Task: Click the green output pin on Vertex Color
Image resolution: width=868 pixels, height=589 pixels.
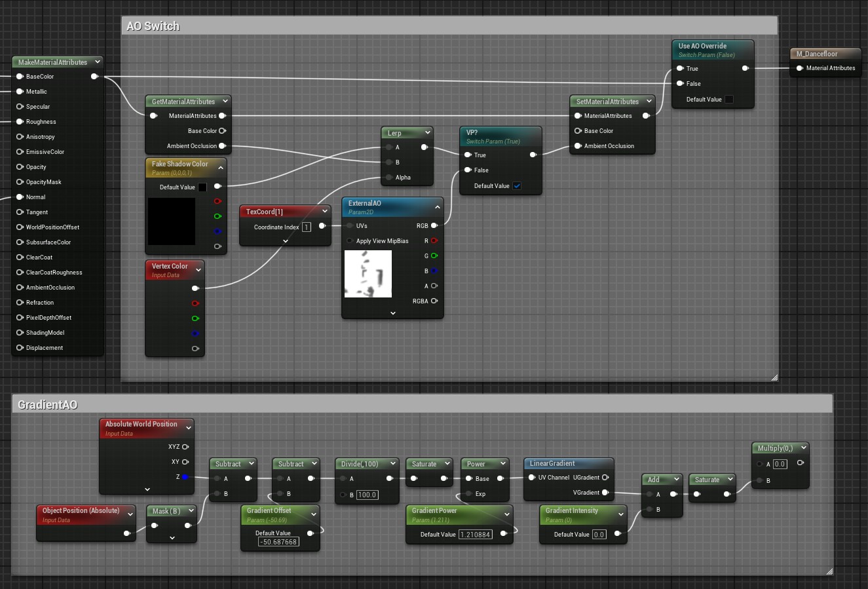Action: [x=195, y=318]
